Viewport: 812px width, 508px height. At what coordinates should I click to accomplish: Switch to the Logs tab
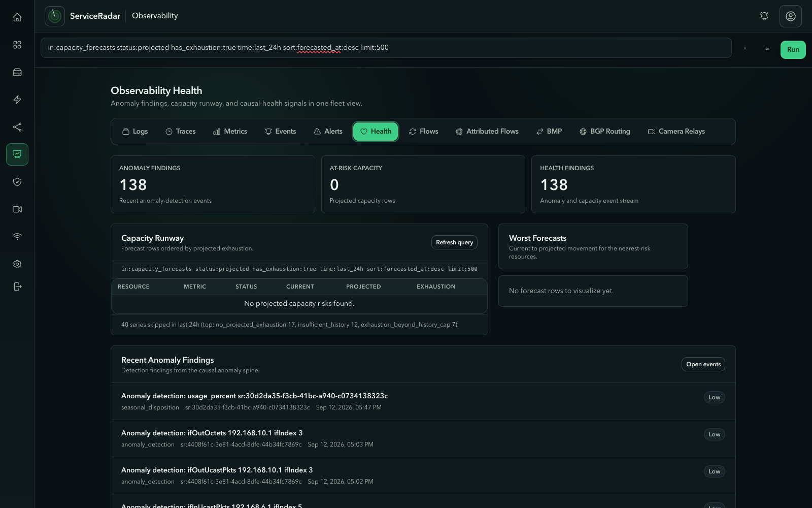click(135, 132)
